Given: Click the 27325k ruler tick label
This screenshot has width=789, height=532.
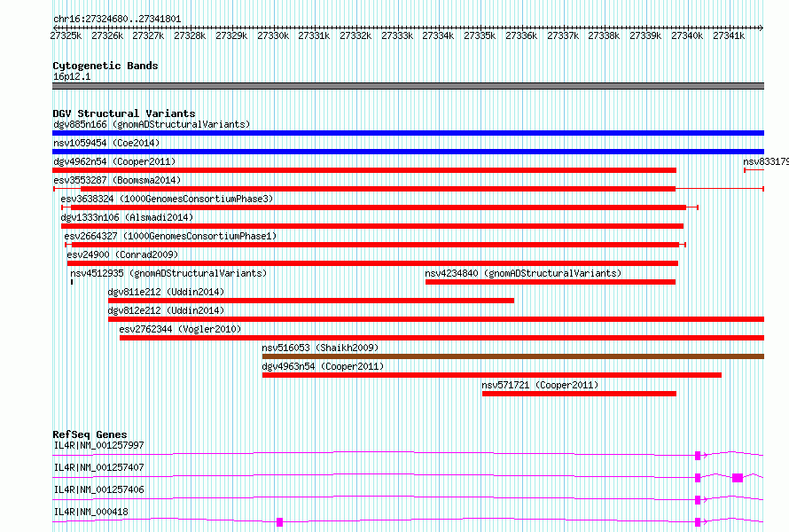Looking at the screenshot, I should pyautogui.click(x=66, y=35).
